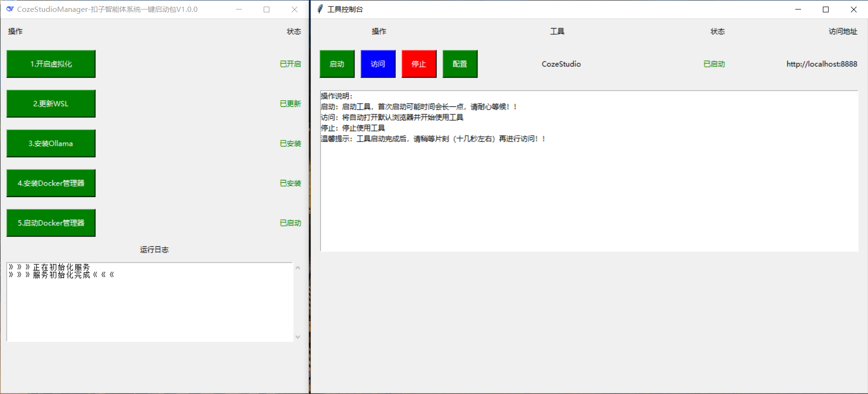Click the 操作说明 instructions text area
Viewport: 868px width, 394px height.
(x=589, y=171)
